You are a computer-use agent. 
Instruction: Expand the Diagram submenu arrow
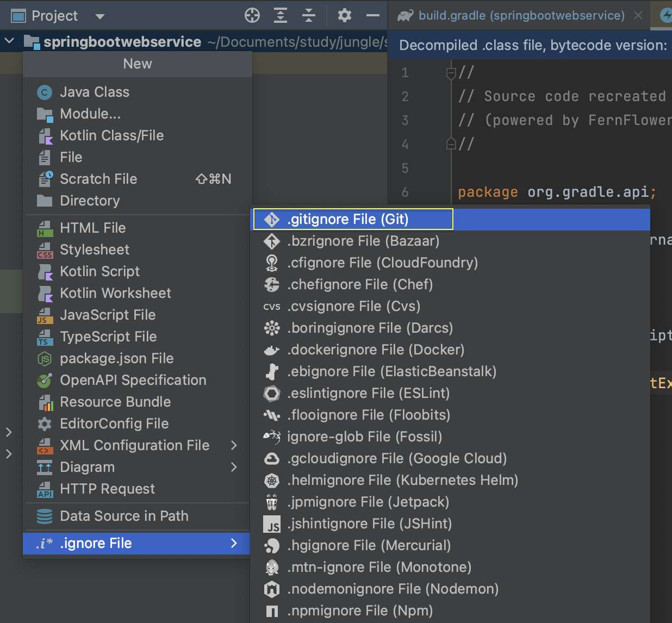234,467
